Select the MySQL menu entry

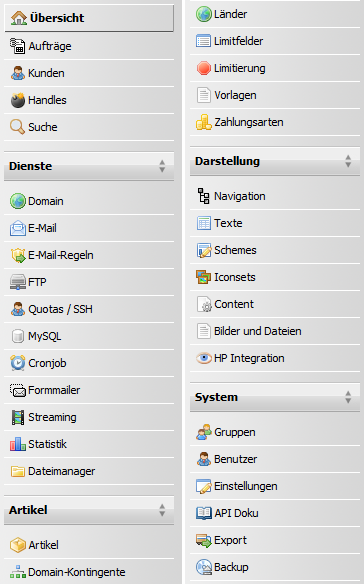(x=89, y=336)
